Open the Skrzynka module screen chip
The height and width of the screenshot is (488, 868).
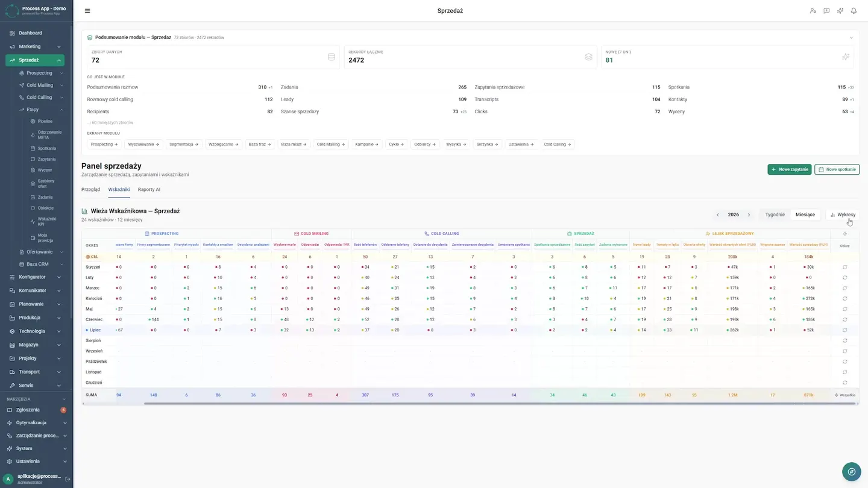tap(487, 145)
